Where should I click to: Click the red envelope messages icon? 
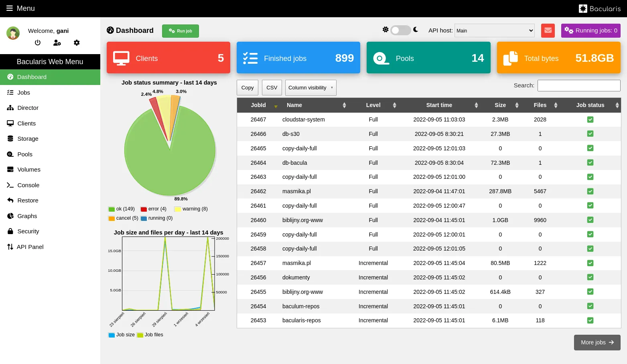tap(548, 30)
